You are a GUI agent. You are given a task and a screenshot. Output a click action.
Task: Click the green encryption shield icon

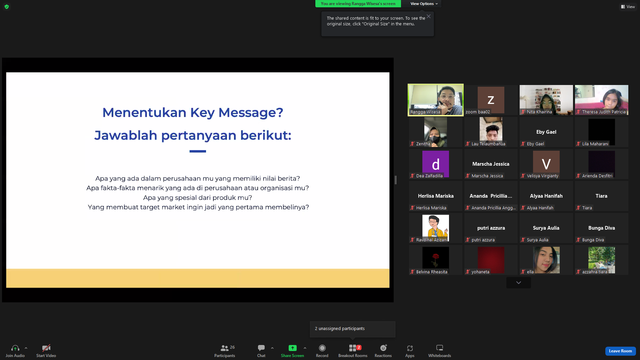click(x=7, y=7)
